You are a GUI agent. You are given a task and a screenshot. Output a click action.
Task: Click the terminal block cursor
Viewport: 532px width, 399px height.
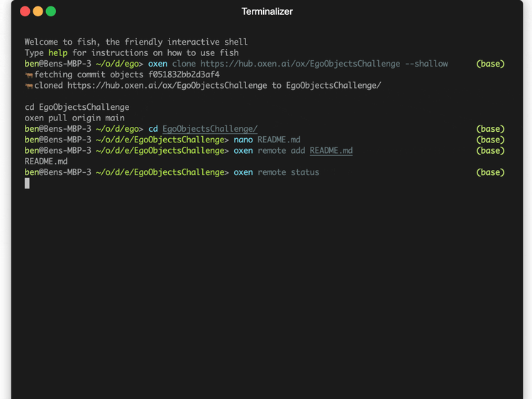(27, 184)
